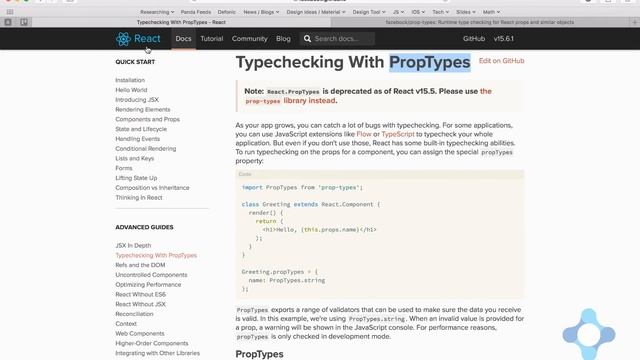Viewport: 640px width, 360px height.
Task: Open the Flow link in paragraph
Action: point(364,134)
